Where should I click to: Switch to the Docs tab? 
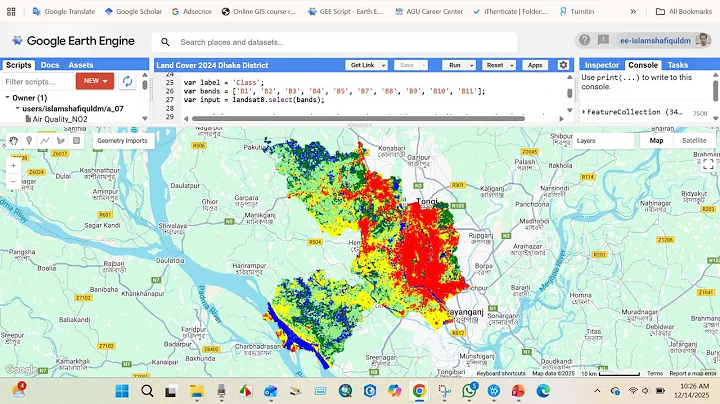pyautogui.click(x=50, y=65)
